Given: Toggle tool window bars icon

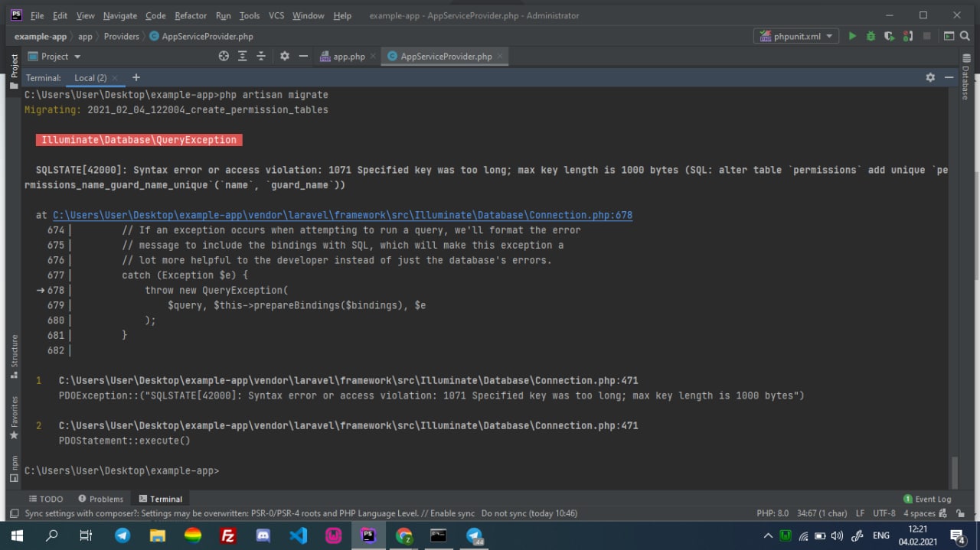Looking at the screenshot, I should 14,513.
